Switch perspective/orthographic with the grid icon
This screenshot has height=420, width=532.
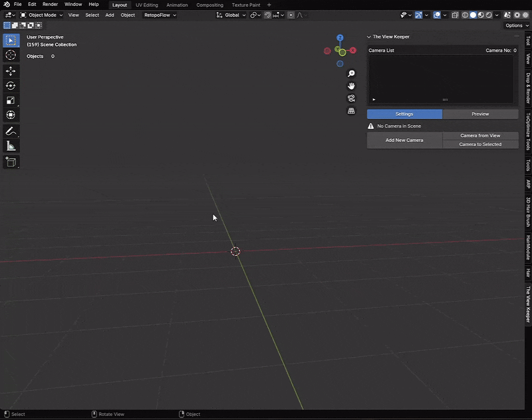pos(351,110)
